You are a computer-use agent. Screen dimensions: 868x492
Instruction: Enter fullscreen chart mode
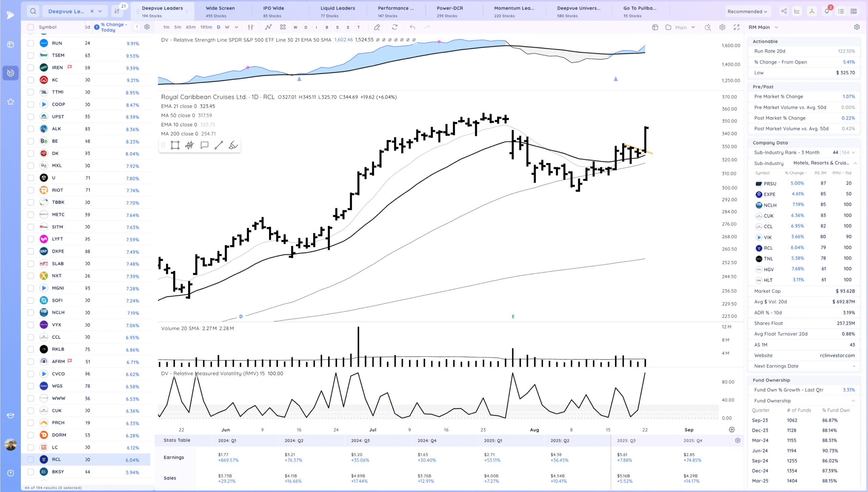tap(736, 27)
